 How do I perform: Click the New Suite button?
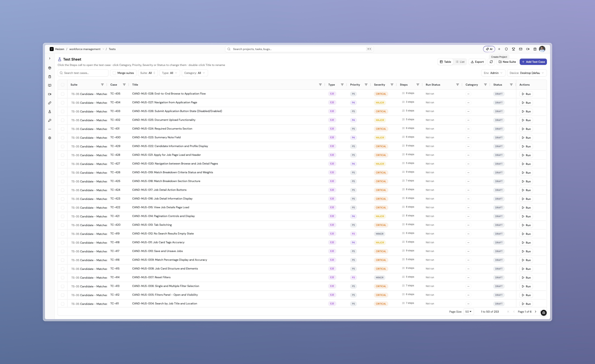point(507,62)
